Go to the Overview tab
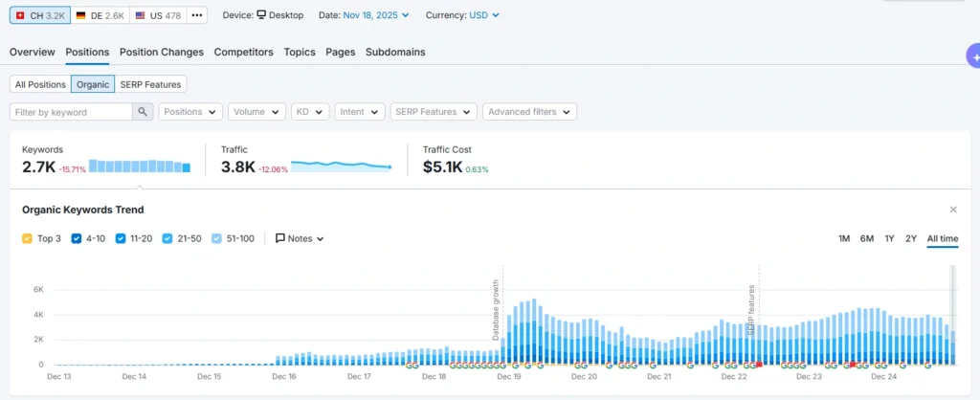 click(32, 53)
